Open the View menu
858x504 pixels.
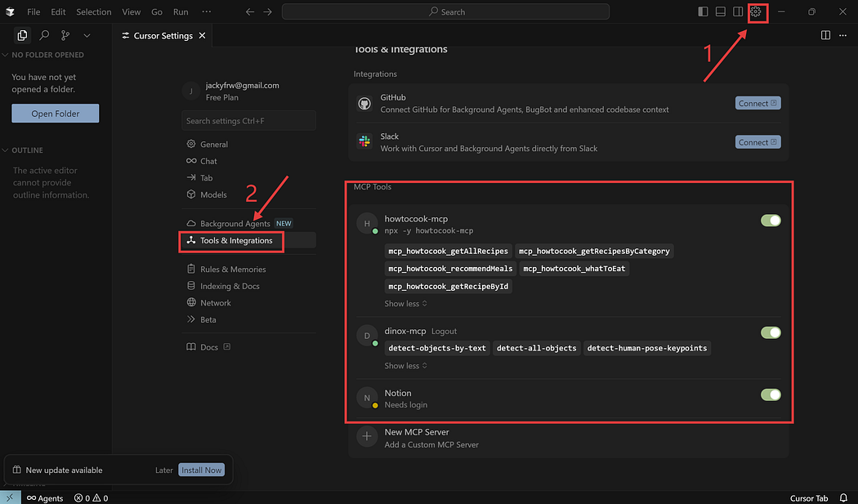[131, 11]
